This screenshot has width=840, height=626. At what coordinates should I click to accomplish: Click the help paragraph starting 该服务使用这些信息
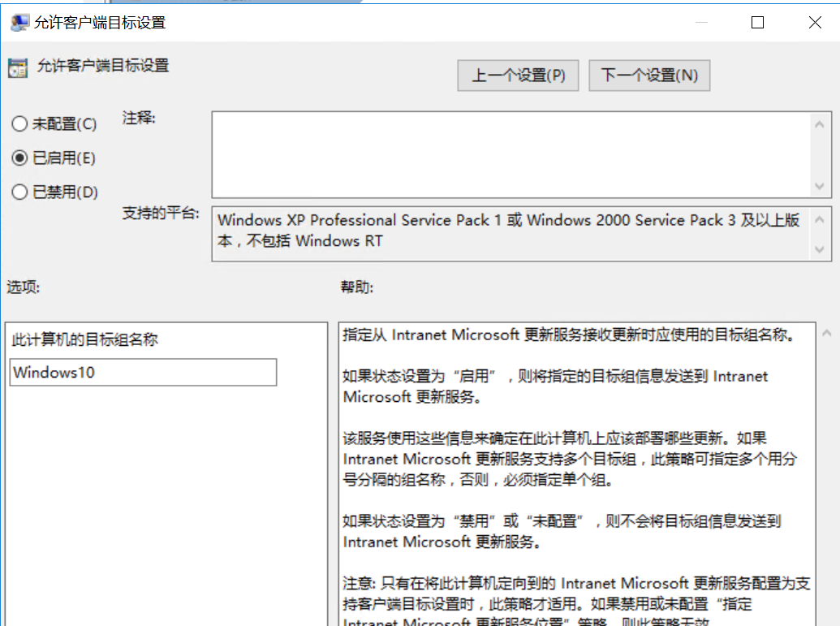point(570,459)
